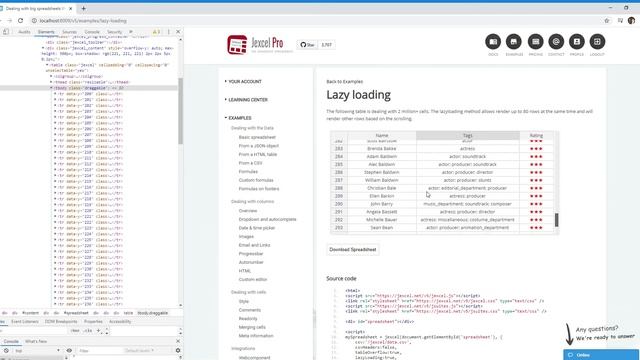This screenshot has height=360, width=640.
Task: Switch to the Sources tab in DevTools
Action: tap(69, 32)
